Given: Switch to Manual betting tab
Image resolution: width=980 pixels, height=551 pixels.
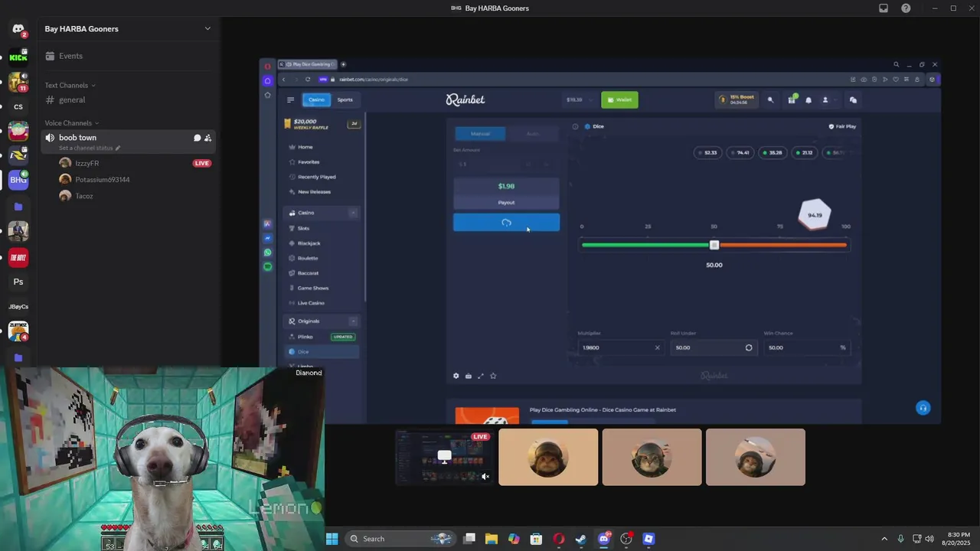Looking at the screenshot, I should click(480, 134).
